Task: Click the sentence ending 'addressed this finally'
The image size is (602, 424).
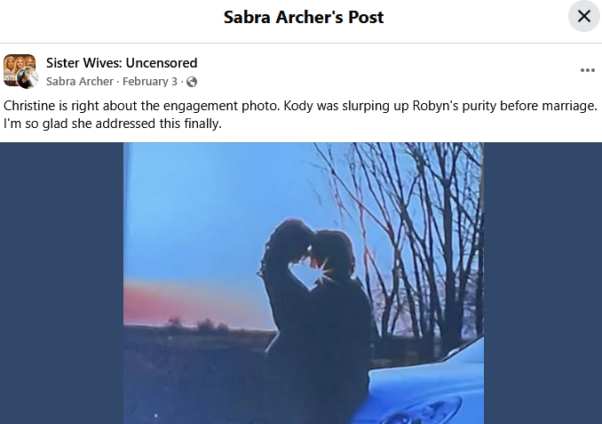Action: tap(112, 124)
